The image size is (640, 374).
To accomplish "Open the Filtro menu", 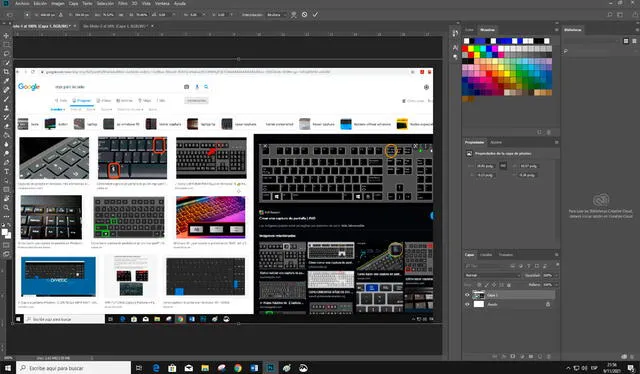I will [x=122, y=3].
